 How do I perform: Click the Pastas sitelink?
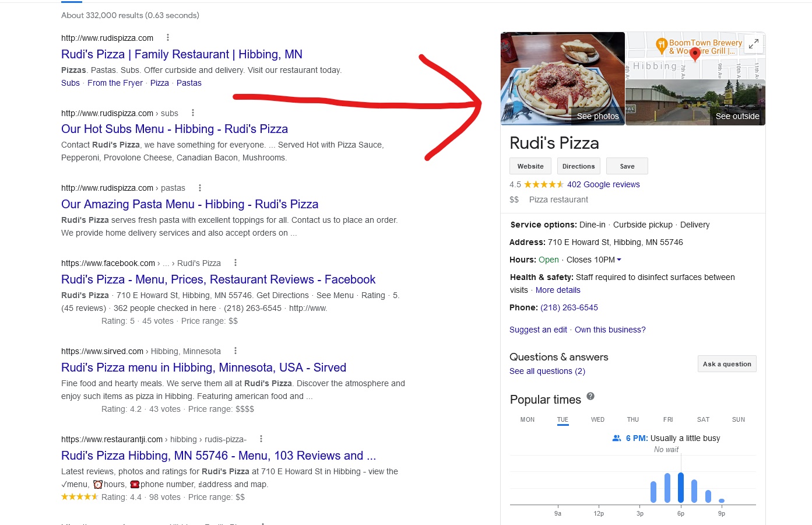pyautogui.click(x=189, y=83)
